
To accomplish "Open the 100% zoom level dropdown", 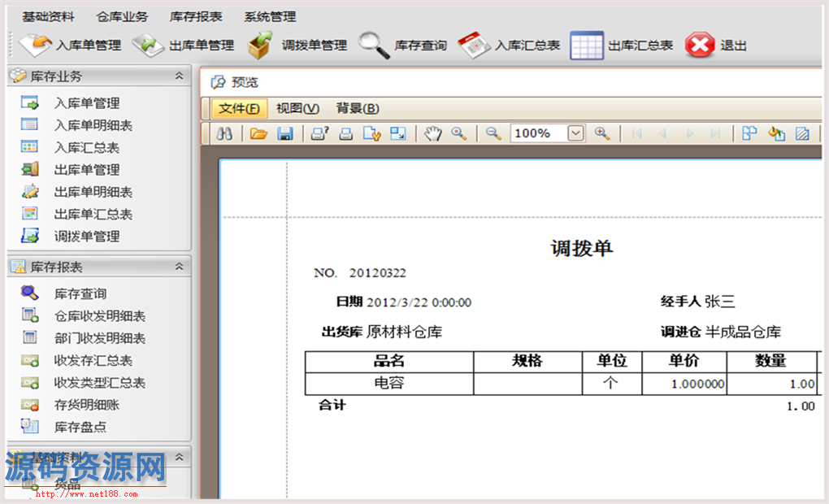I will (x=575, y=133).
